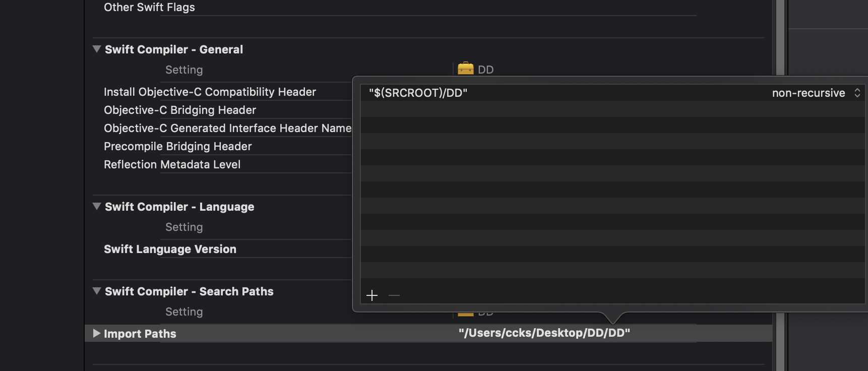Expand the Import Paths disclosure triangle
Image resolution: width=868 pixels, height=371 pixels.
click(97, 333)
